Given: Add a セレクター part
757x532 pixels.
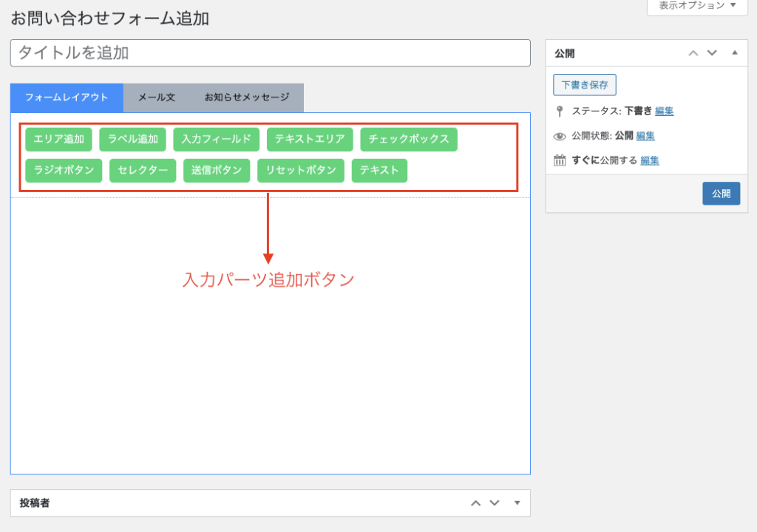Looking at the screenshot, I should coord(143,170).
